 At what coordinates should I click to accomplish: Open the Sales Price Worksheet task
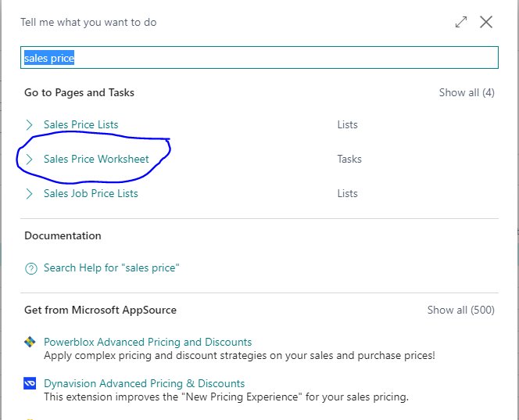[96, 159]
